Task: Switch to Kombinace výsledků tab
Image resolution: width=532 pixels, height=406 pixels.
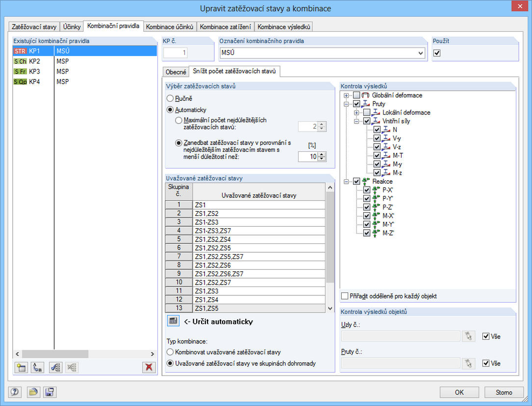Action: (283, 27)
